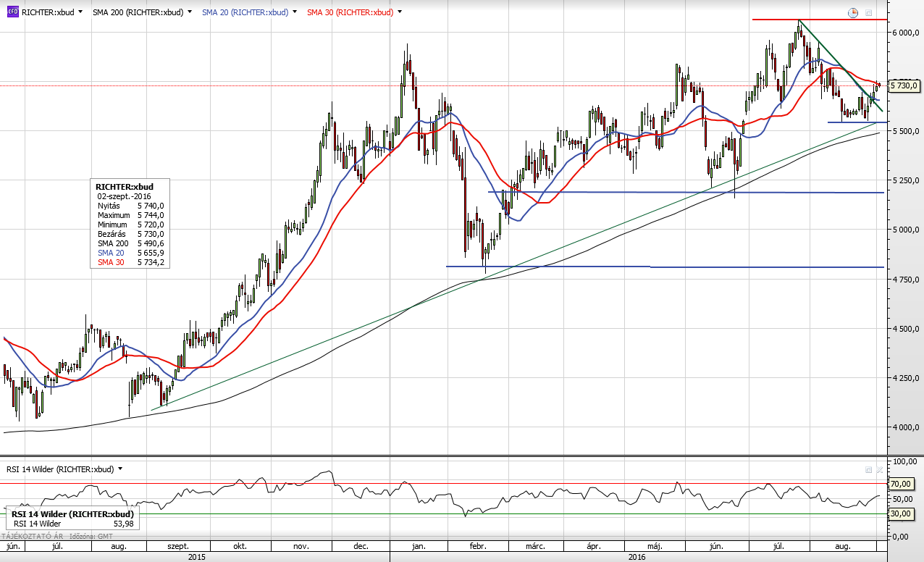Click the 5 250,0 price axis label
This screenshot has height=562, width=924.
point(905,180)
